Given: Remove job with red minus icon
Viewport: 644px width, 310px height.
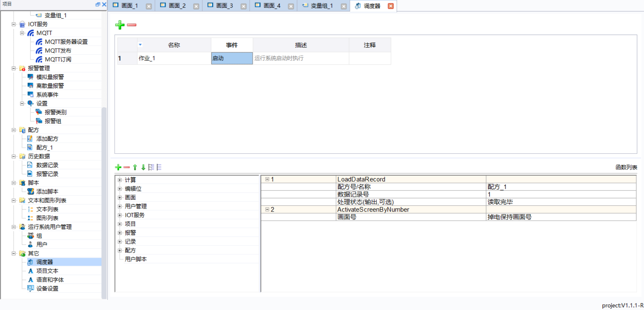Looking at the screenshot, I should coord(131,25).
